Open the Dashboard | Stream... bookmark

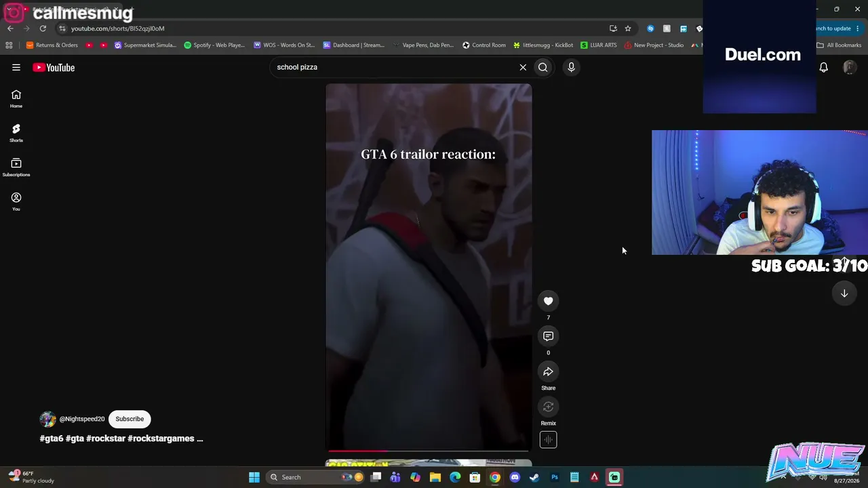(x=354, y=45)
